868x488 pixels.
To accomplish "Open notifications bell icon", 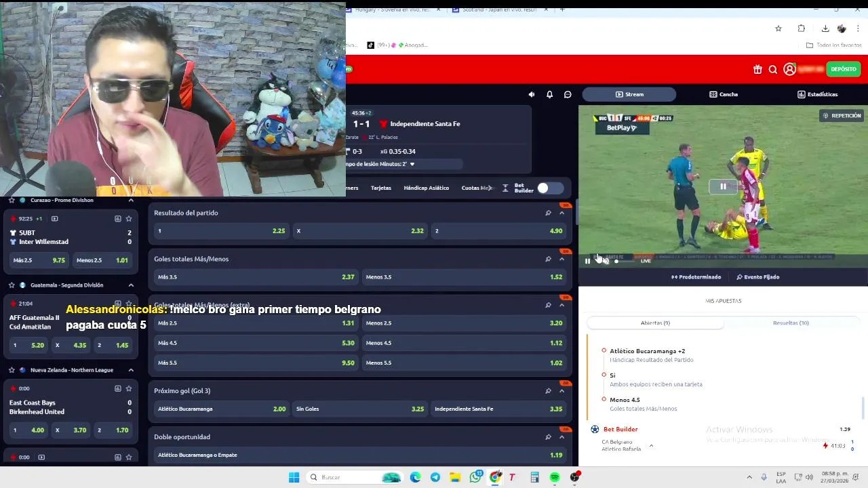I will pos(549,94).
